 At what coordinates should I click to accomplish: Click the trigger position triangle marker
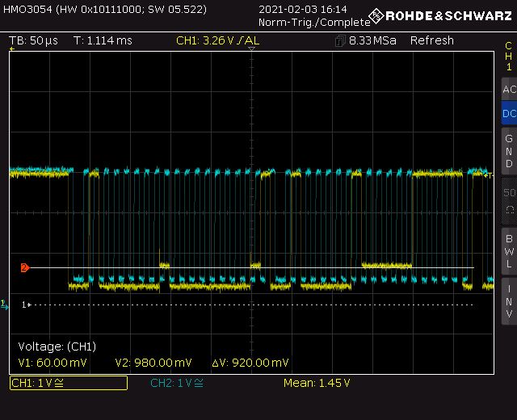(x=251, y=48)
